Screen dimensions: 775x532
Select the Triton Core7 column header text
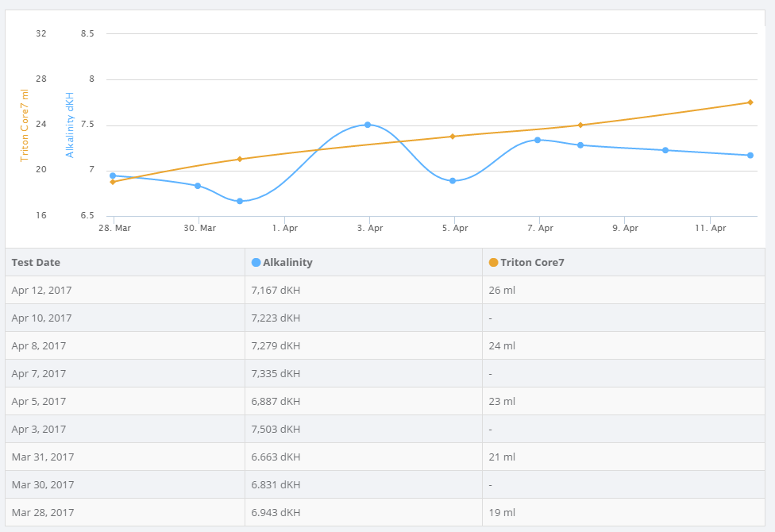click(x=532, y=263)
